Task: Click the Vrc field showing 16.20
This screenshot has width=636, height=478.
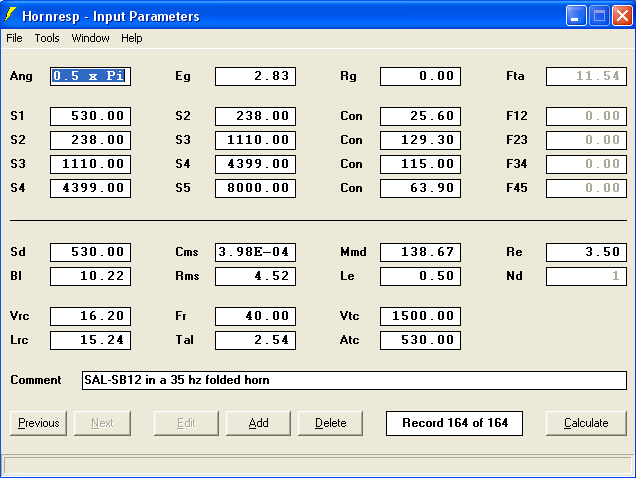Action: tap(90, 317)
